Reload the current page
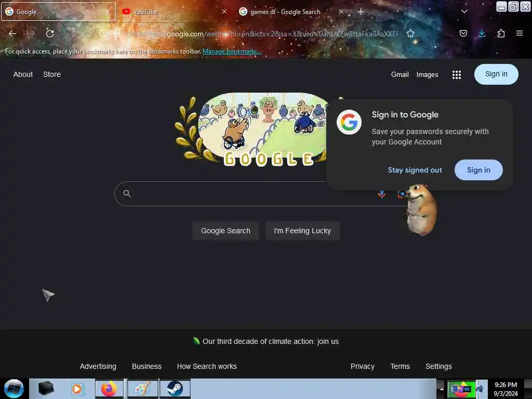 pyautogui.click(x=50, y=33)
